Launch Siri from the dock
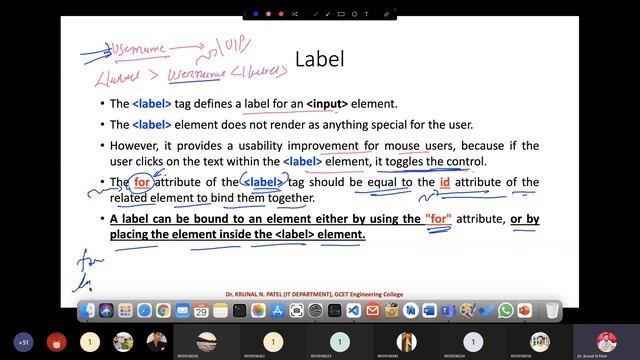 [x=106, y=311]
